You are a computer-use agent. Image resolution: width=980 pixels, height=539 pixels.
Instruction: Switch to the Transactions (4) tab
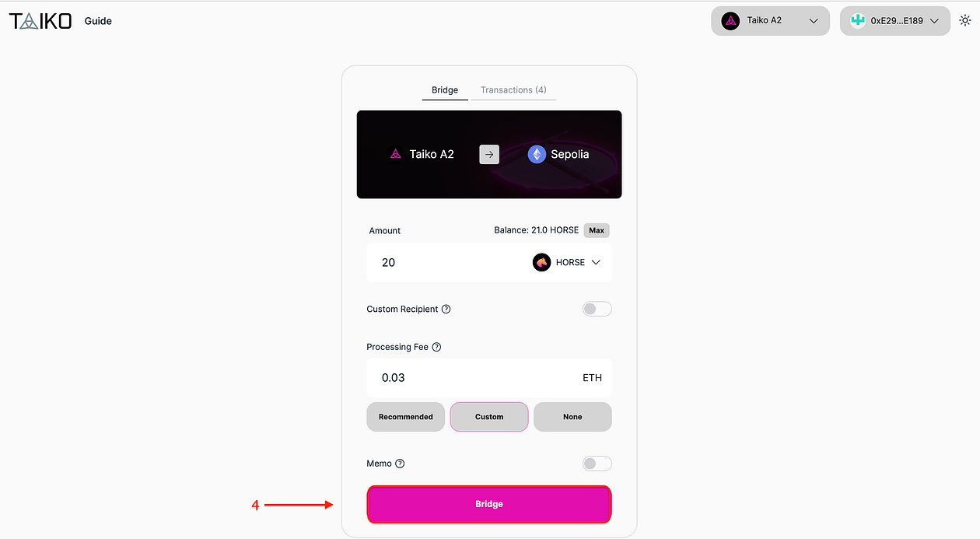pyautogui.click(x=513, y=90)
